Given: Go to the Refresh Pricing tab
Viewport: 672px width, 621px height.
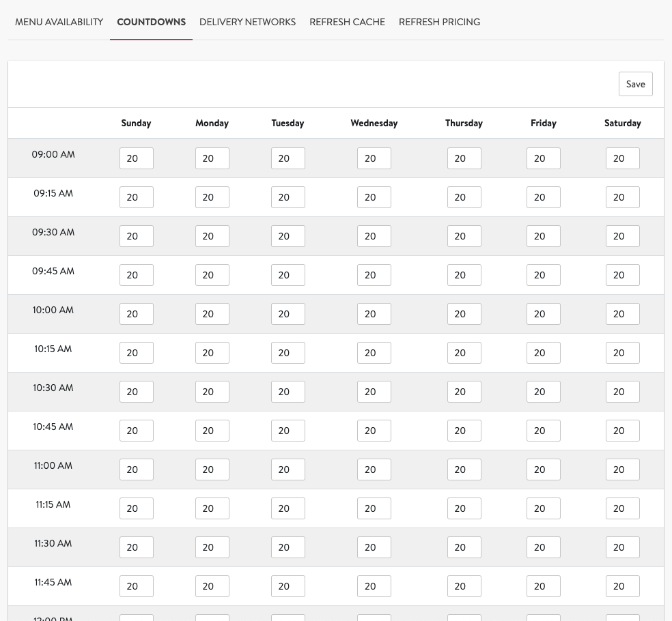Looking at the screenshot, I should point(439,22).
